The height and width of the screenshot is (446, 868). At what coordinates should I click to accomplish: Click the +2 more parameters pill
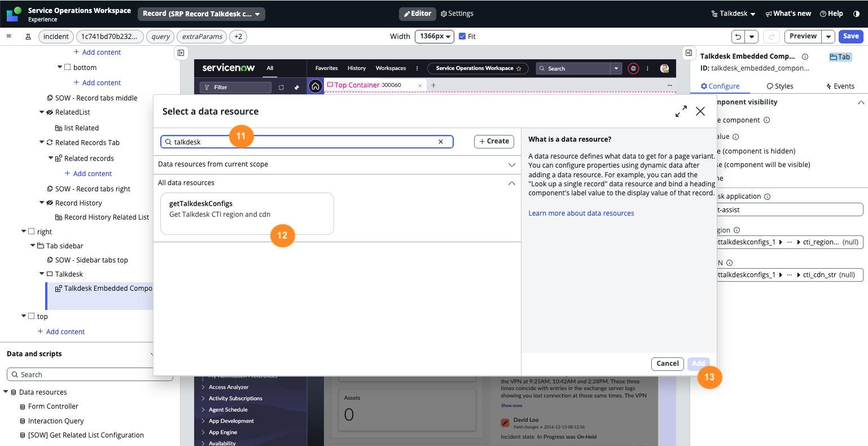click(x=238, y=37)
